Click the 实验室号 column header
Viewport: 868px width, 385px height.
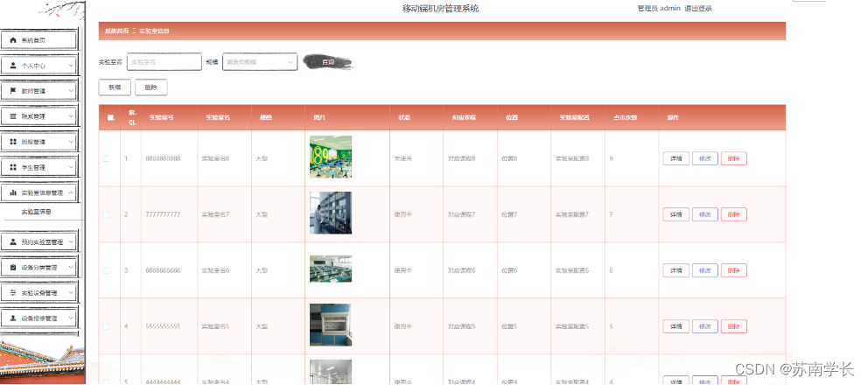[x=161, y=117]
